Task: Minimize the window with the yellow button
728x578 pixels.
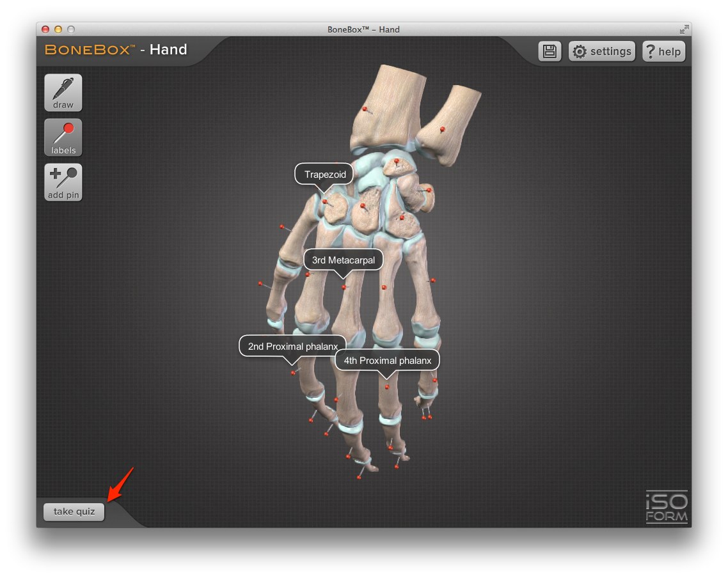Action: [58, 29]
